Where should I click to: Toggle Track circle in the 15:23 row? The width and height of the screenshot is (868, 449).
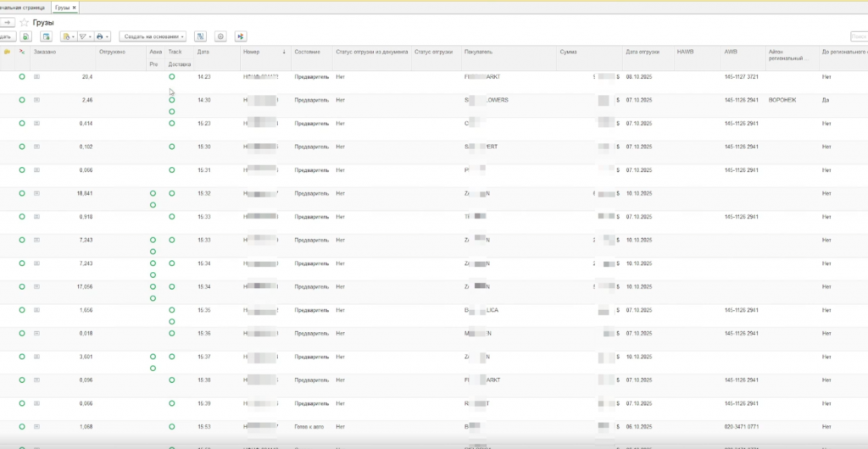172,123
